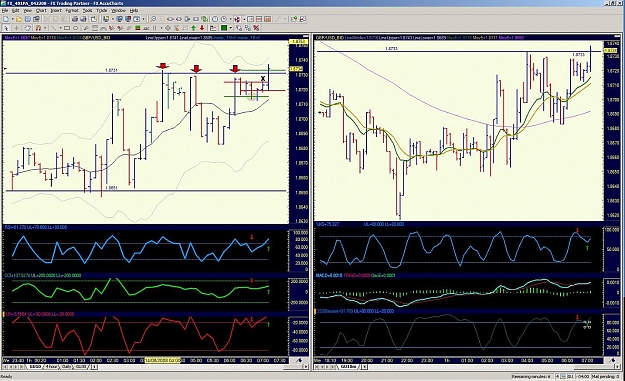Select the pointer arrow tool
The image size is (625, 381).
point(6,28)
